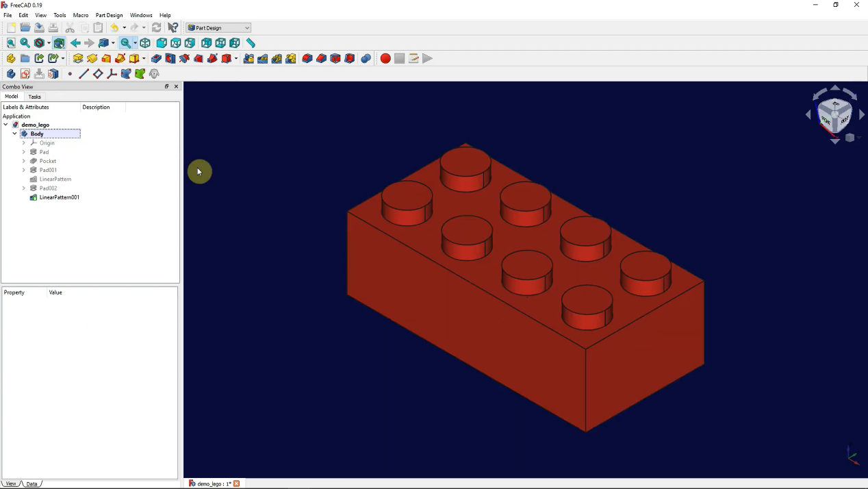This screenshot has height=489, width=868.
Task: Click the Execute macro button
Action: (x=427, y=58)
